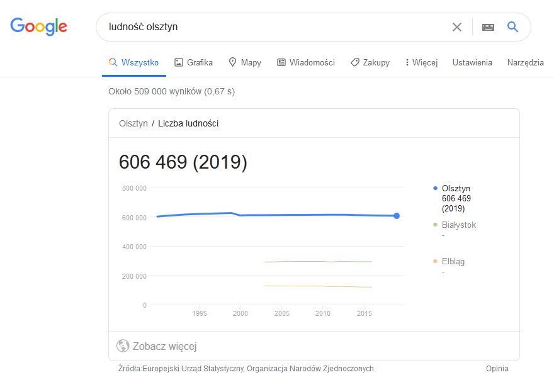Clear the search query with X icon
The width and height of the screenshot is (554, 392).
[457, 27]
